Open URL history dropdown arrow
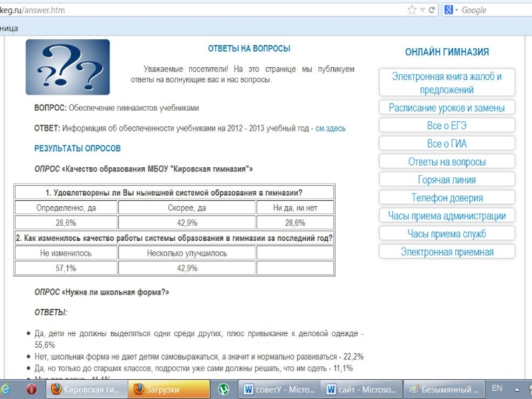The width and height of the screenshot is (532, 399). (x=422, y=10)
